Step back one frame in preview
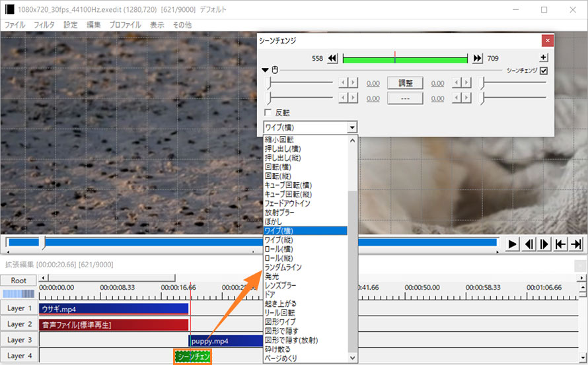Viewport: 588px width, 365px height. tap(529, 244)
